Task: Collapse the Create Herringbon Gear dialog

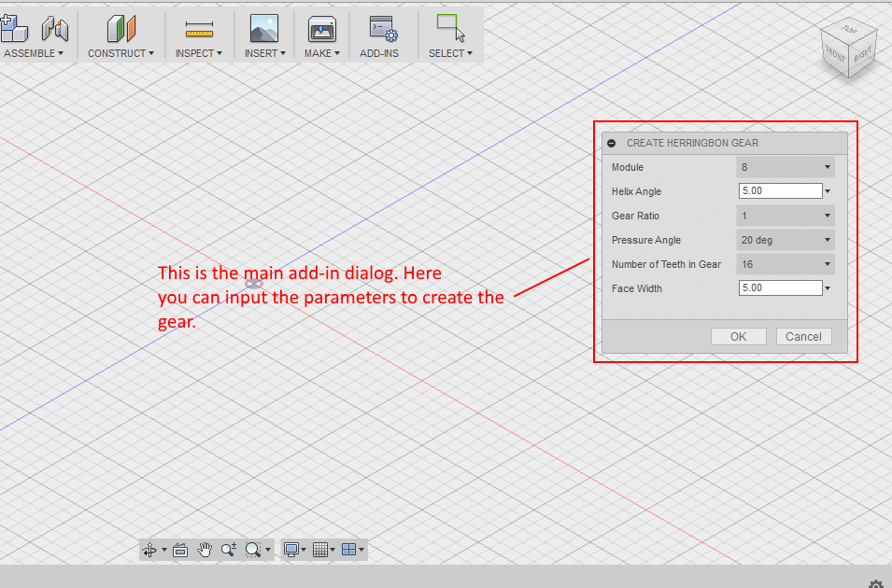Action: (x=611, y=144)
